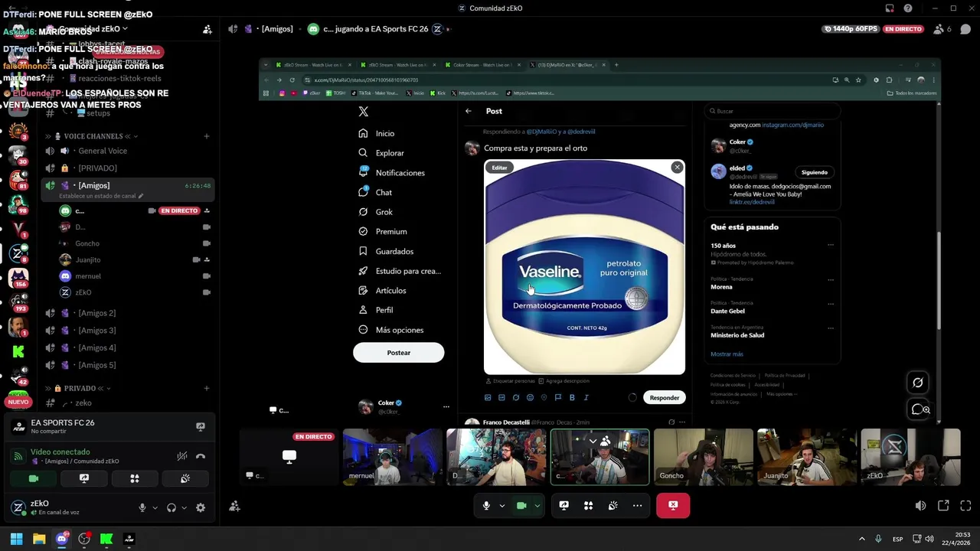The image size is (980, 551).
Task: Show hidden tray icons chevron
Action: pos(861,539)
